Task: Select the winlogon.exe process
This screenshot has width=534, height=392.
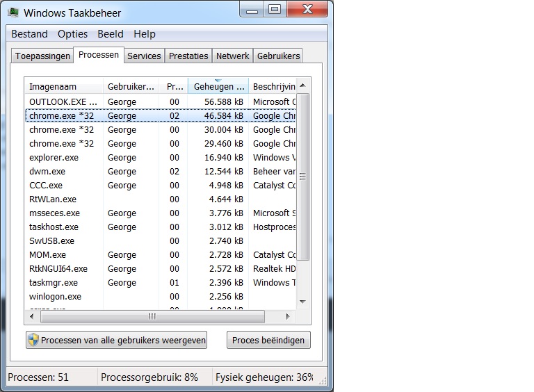Action: (x=161, y=297)
